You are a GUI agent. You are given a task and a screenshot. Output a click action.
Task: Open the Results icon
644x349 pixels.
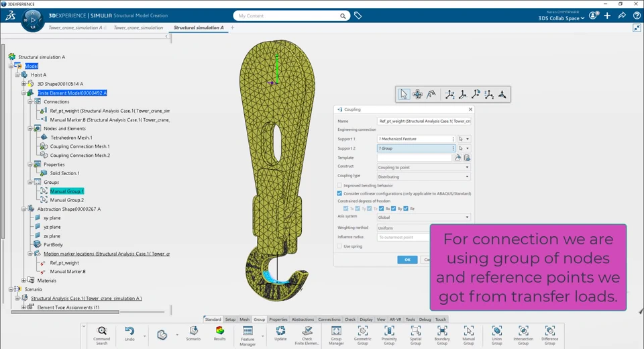(x=220, y=332)
